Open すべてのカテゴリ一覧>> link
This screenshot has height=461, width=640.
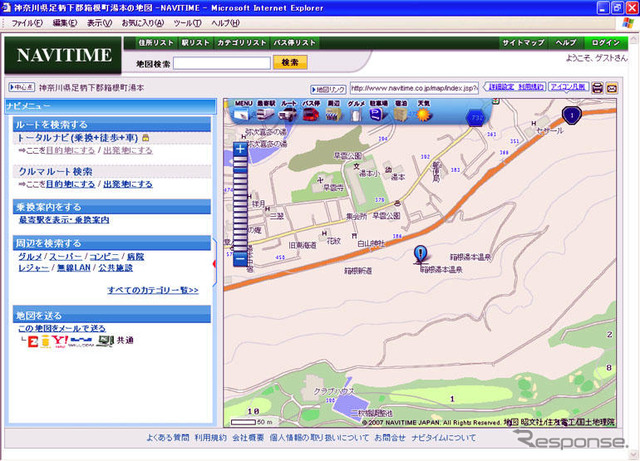point(153,290)
